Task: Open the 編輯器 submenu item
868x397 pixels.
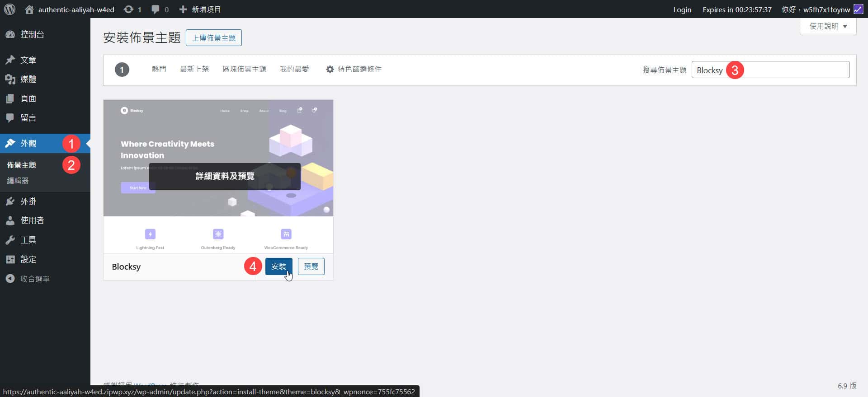Action: click(x=18, y=181)
